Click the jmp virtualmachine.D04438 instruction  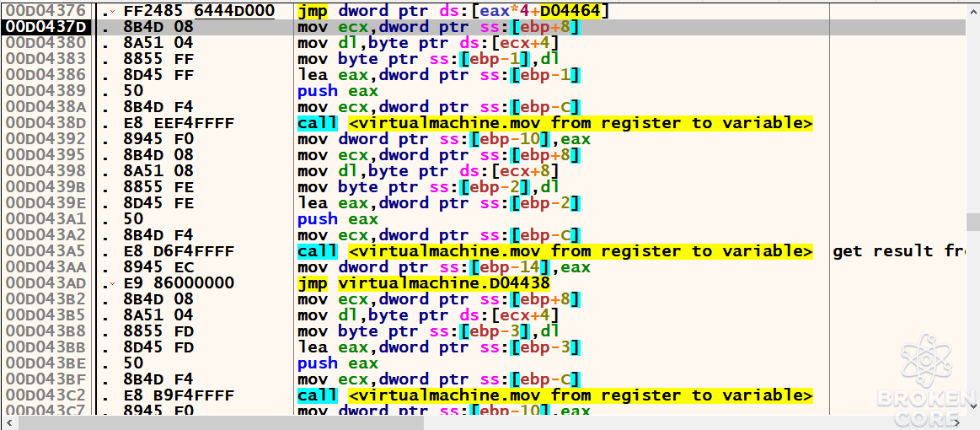click(424, 283)
